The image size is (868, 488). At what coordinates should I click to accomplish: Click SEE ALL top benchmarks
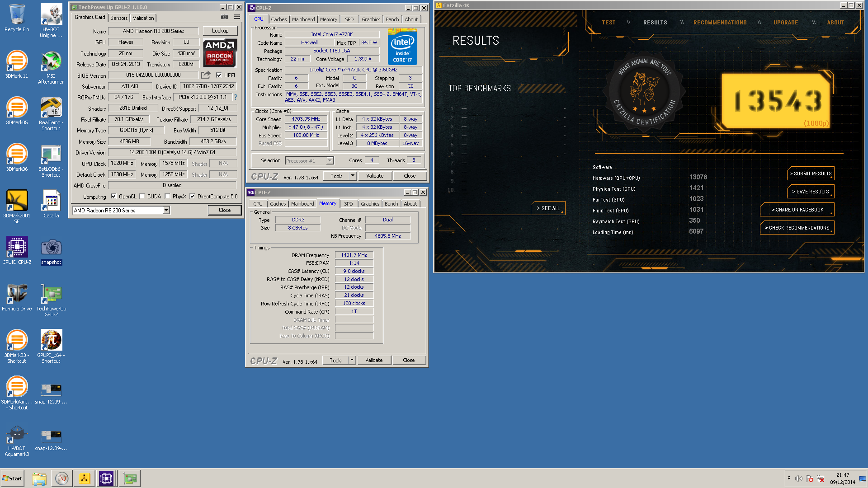point(548,208)
